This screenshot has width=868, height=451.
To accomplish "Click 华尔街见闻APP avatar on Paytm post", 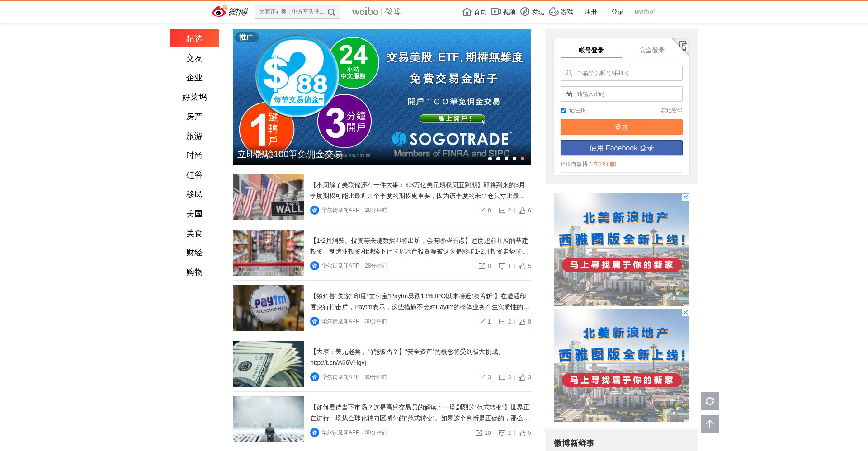I will 315,321.
